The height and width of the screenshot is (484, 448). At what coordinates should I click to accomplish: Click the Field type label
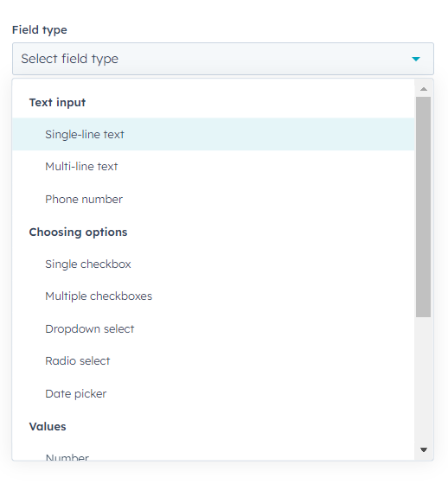(40, 30)
